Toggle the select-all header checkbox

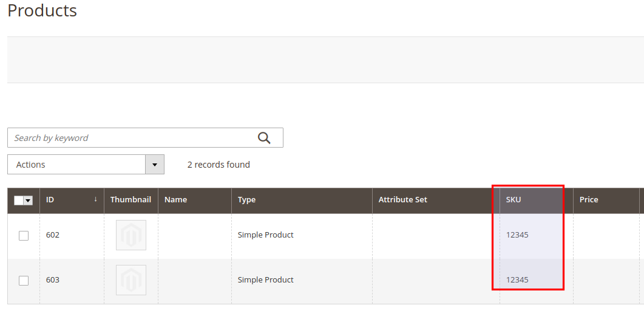pyautogui.click(x=18, y=200)
